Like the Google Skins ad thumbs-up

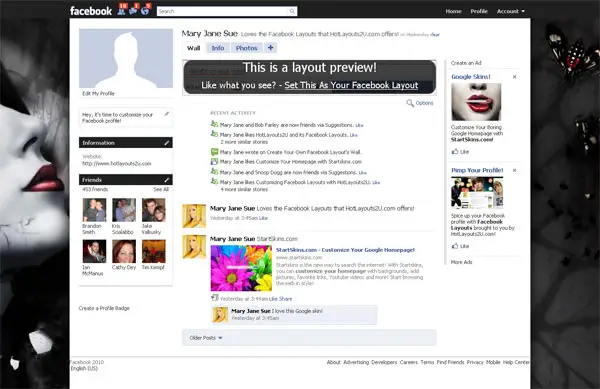point(455,151)
